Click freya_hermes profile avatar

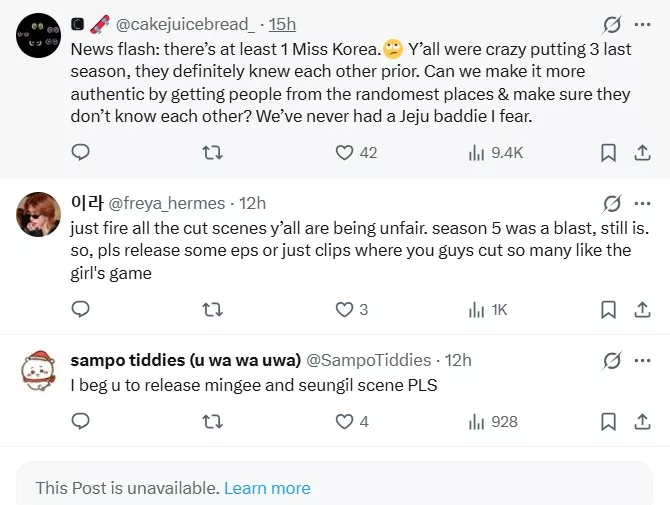pyautogui.click(x=40, y=213)
